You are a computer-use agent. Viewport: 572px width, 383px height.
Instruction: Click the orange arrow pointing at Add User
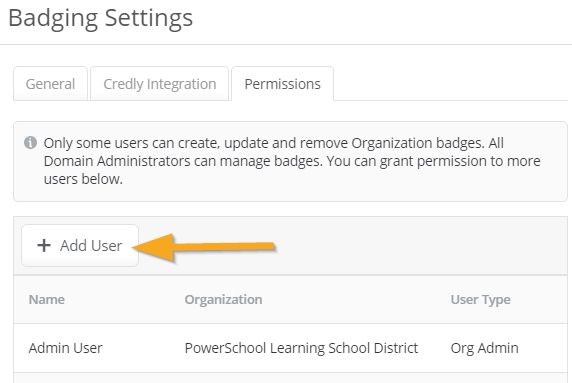(x=204, y=248)
